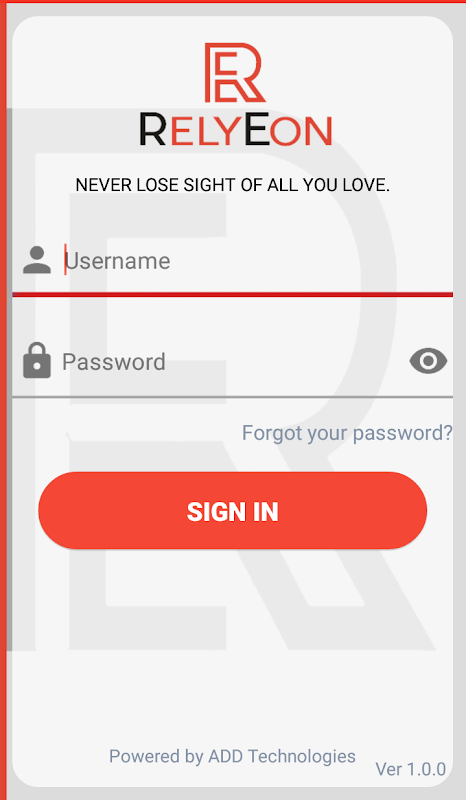Open the Powered by ADD Technologies link

pos(233,756)
